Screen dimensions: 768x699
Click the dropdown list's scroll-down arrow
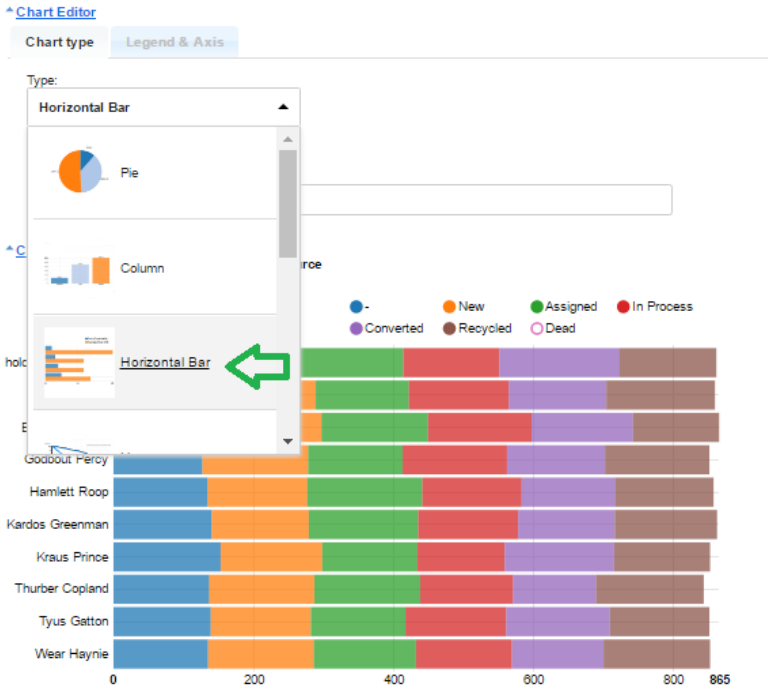tap(288, 441)
